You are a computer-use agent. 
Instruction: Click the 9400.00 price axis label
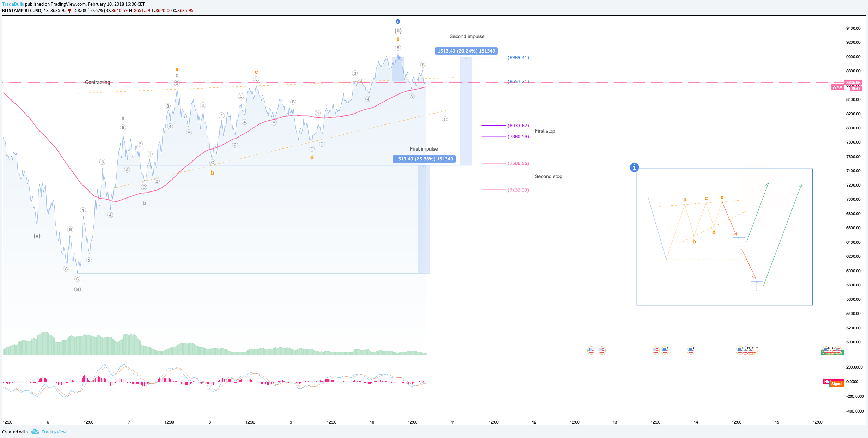853,28
